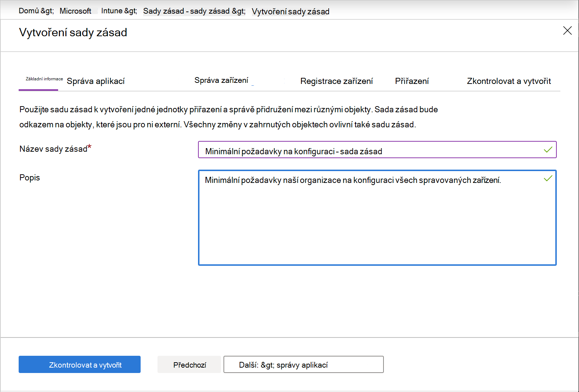Screen dimensions: 579x392
Task: Click inside the Popis text area
Action: (x=377, y=218)
